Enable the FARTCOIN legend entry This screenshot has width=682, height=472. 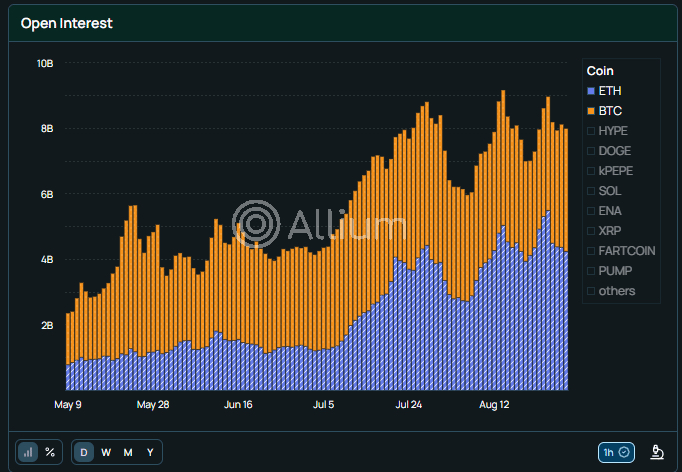(591, 251)
